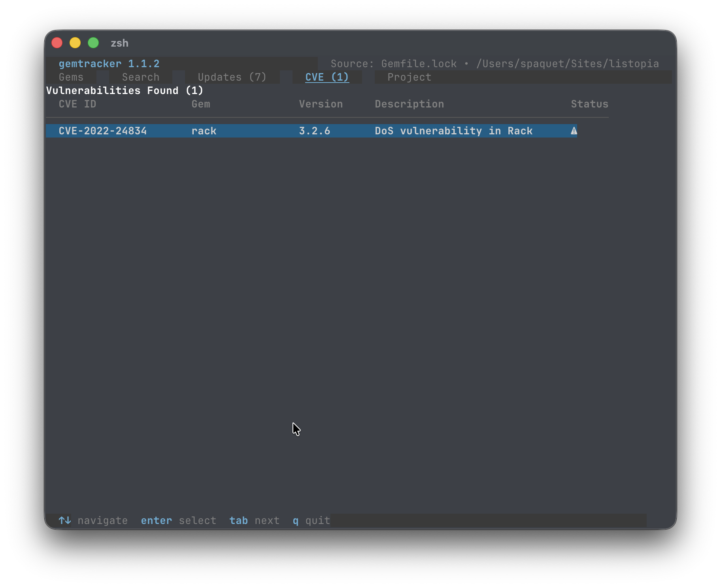Viewport: 721px width, 588px height.
Task: Click the q quit hint
Action: [x=311, y=520]
